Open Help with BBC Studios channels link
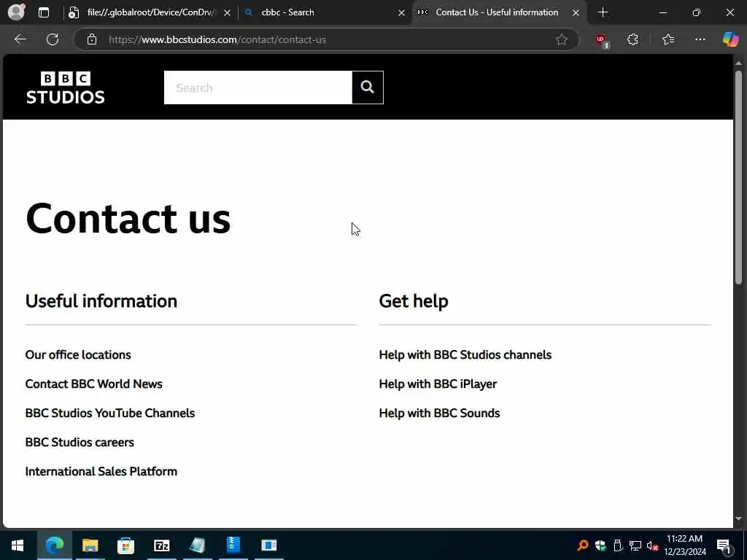 [x=465, y=355]
